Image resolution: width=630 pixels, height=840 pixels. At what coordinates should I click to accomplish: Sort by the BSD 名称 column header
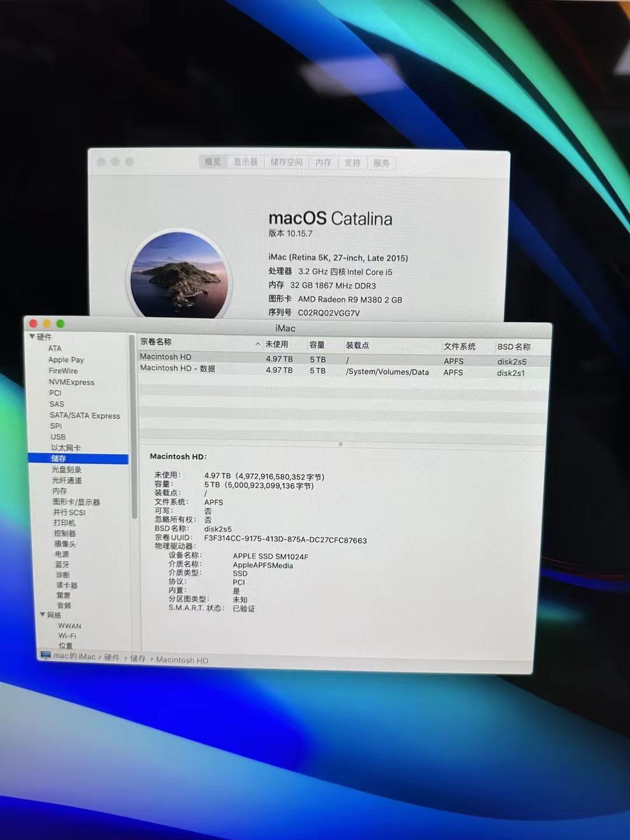(x=514, y=347)
